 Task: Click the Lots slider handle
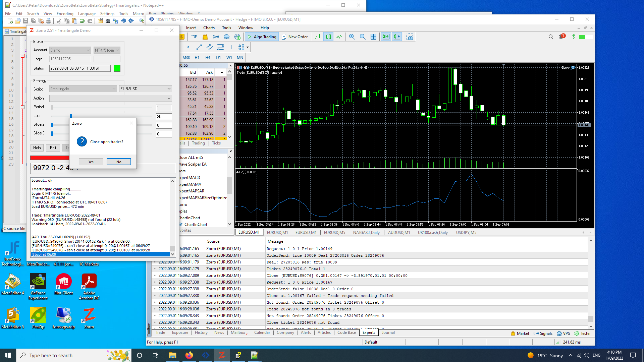click(71, 116)
